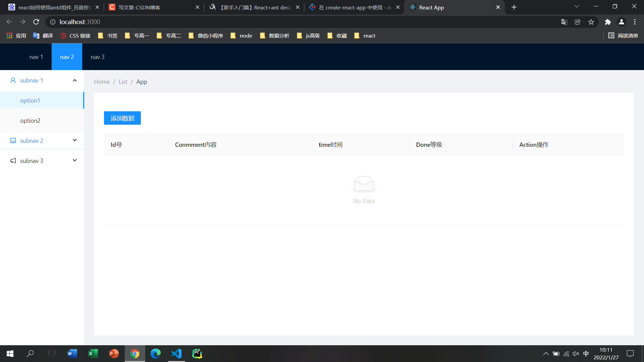Expand the subnav 3 submenu

75,161
